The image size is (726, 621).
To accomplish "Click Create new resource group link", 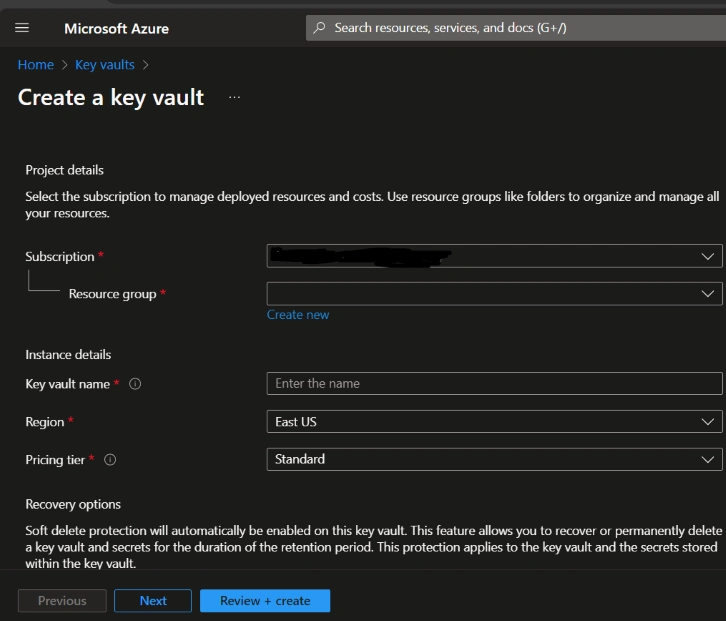I will (x=298, y=315).
